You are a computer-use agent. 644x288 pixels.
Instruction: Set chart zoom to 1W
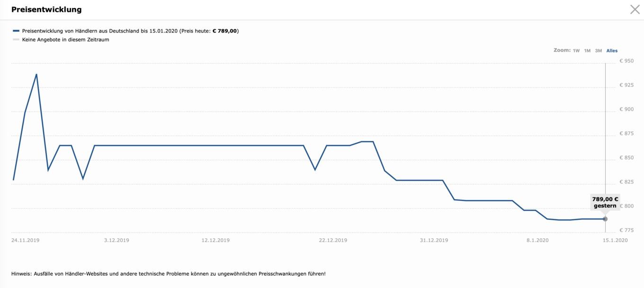(x=576, y=51)
